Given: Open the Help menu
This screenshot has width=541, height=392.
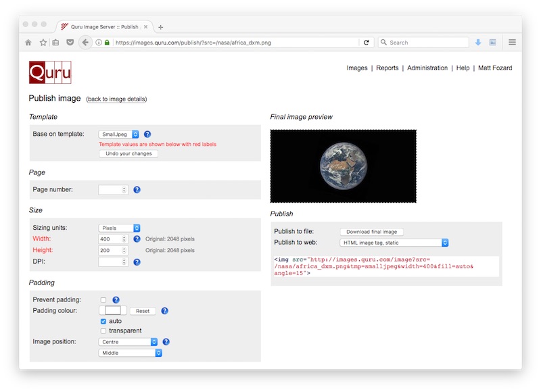Looking at the screenshot, I should pyautogui.click(x=463, y=68).
